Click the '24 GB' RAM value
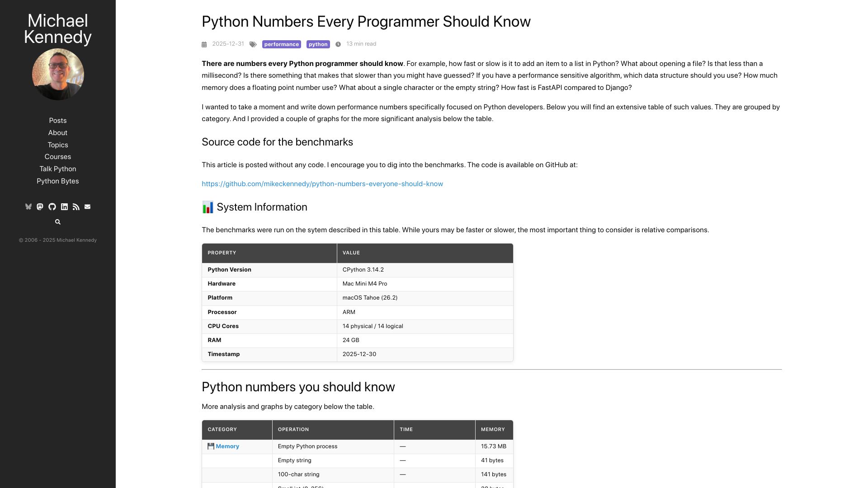The width and height of the screenshot is (868, 488). [x=425, y=340]
